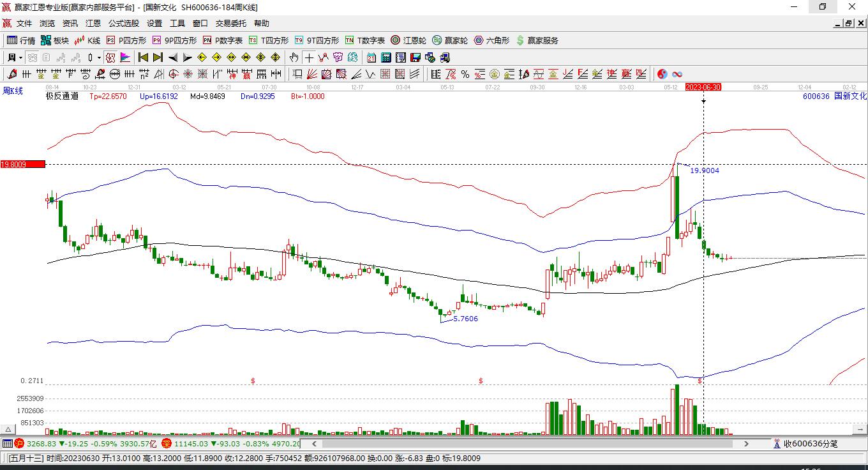Toggle the colored flag indicator button
Screen dimensions: 868x470
124,57
